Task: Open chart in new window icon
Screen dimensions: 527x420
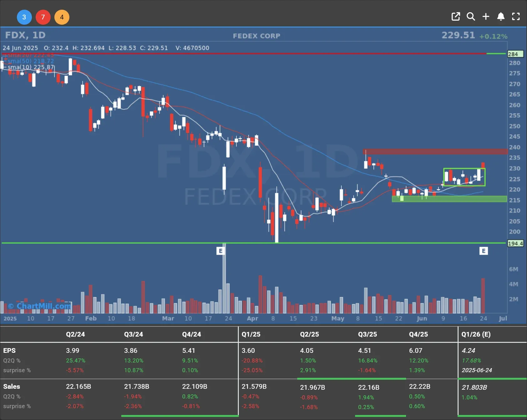Action: (456, 17)
